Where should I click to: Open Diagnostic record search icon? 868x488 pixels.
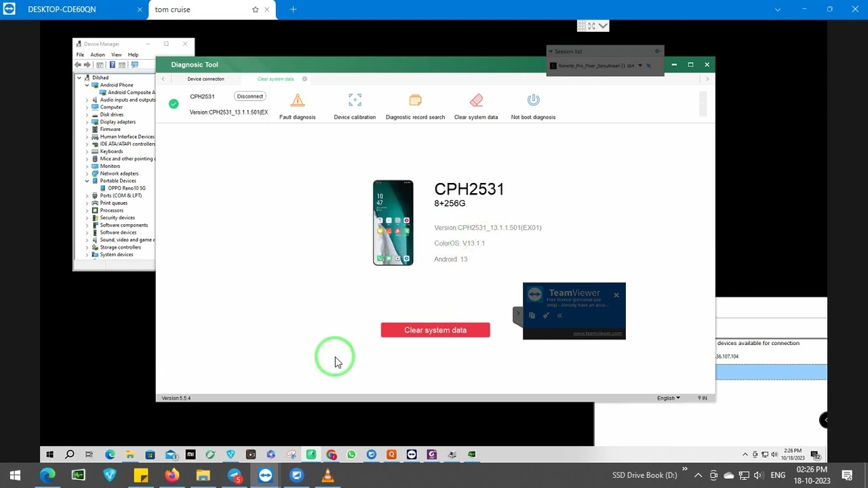click(x=415, y=100)
